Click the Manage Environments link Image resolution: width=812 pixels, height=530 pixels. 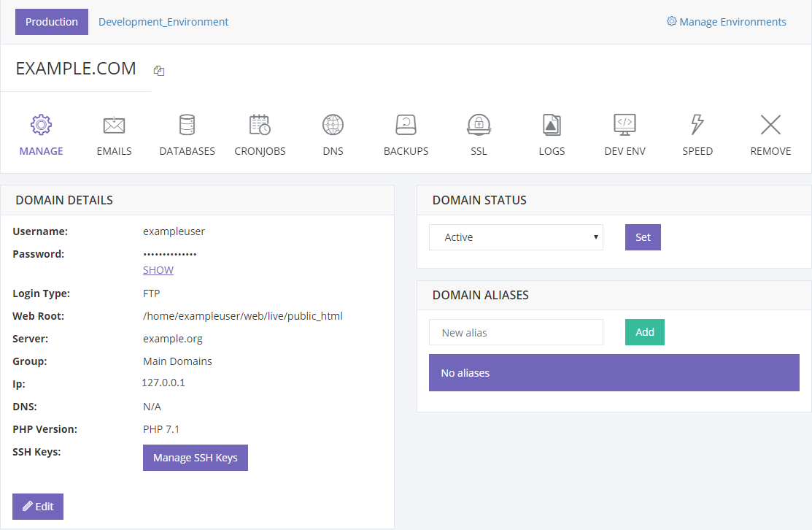pyautogui.click(x=727, y=22)
